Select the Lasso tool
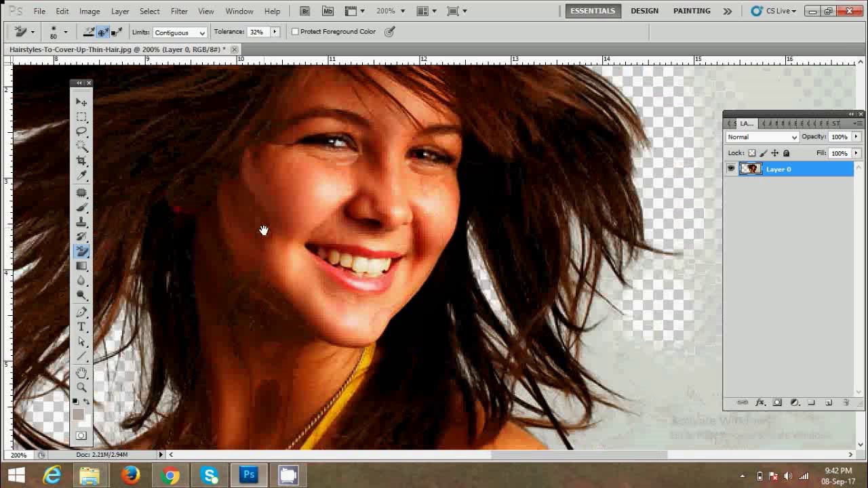 point(81,131)
